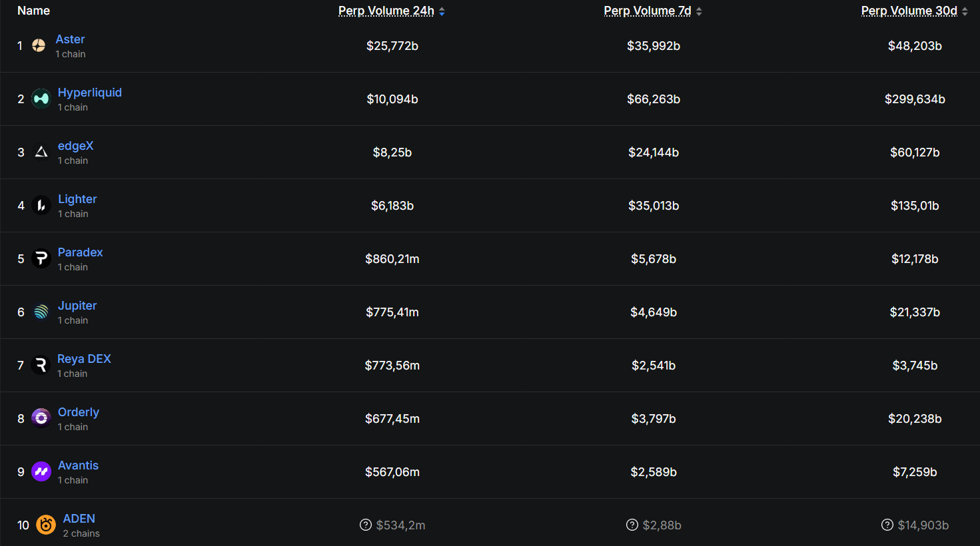
Task: Click the Lighter protocol logo icon
Action: click(x=41, y=205)
